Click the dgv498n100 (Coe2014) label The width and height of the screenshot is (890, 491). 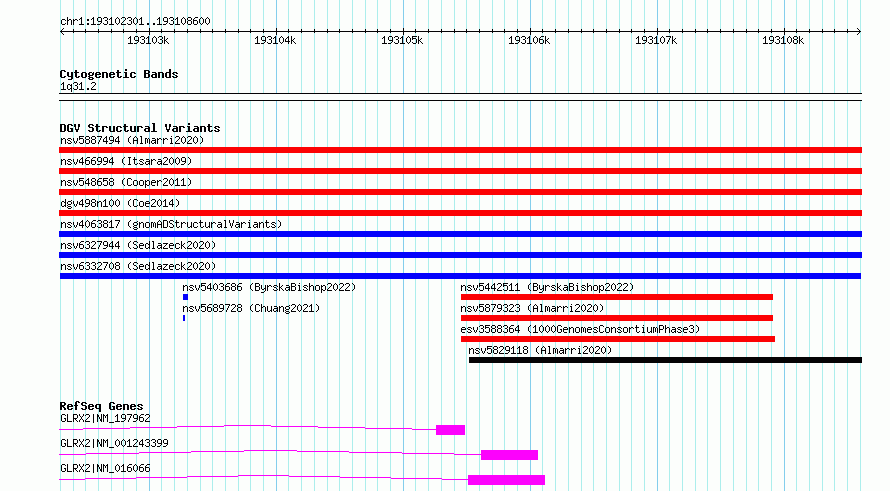(x=120, y=203)
